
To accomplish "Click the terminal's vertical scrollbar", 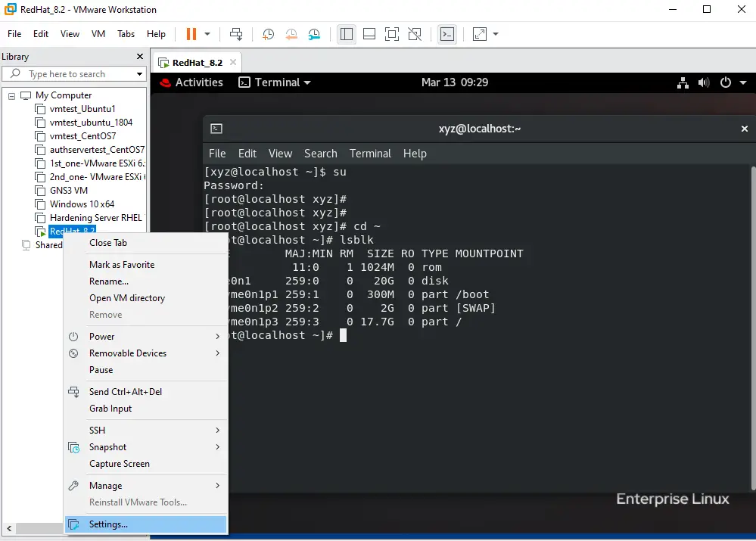I will coord(753,328).
